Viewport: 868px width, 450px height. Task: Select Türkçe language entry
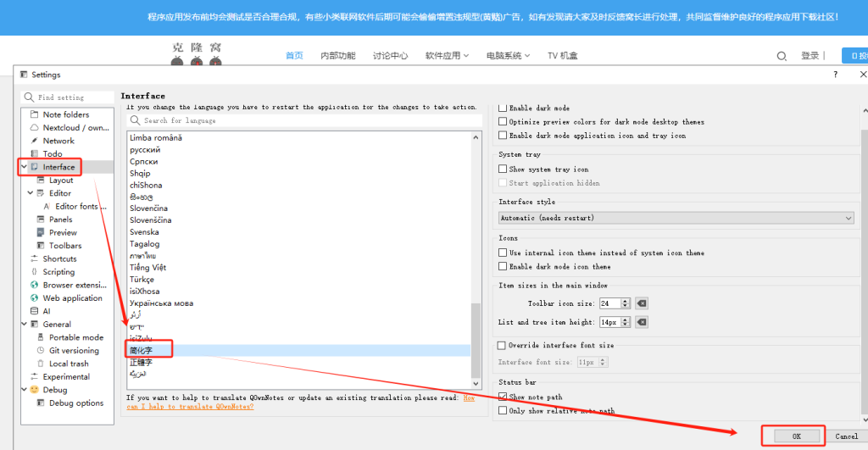[299, 280]
